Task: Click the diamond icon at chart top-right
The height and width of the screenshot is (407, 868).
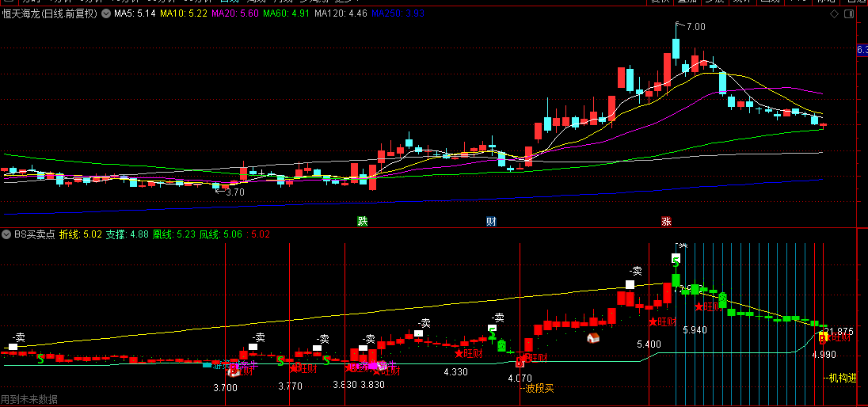Action: (835, 13)
